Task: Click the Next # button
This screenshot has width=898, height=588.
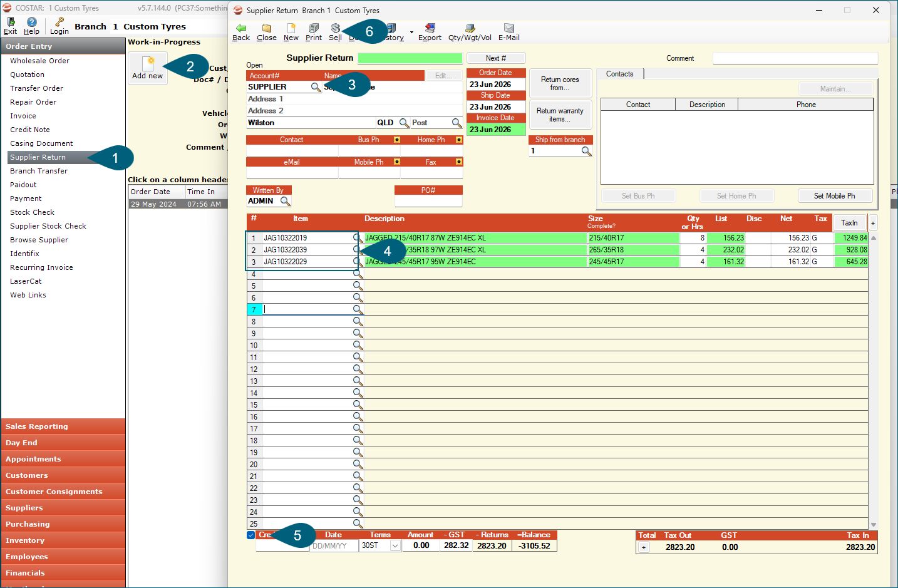Action: [x=496, y=58]
